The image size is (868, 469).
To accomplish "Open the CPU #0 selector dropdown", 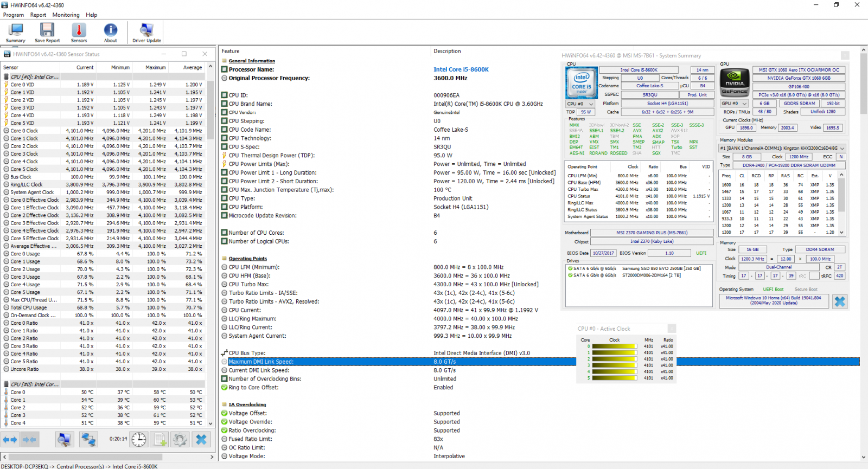I will [579, 104].
